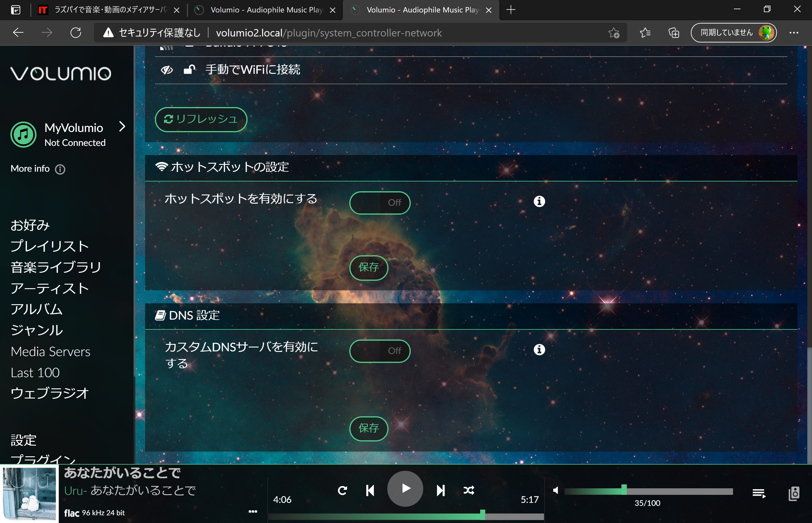Click the eye toggle next to 手動でWiFiに接続
Image resolution: width=812 pixels, height=523 pixels.
tap(166, 70)
